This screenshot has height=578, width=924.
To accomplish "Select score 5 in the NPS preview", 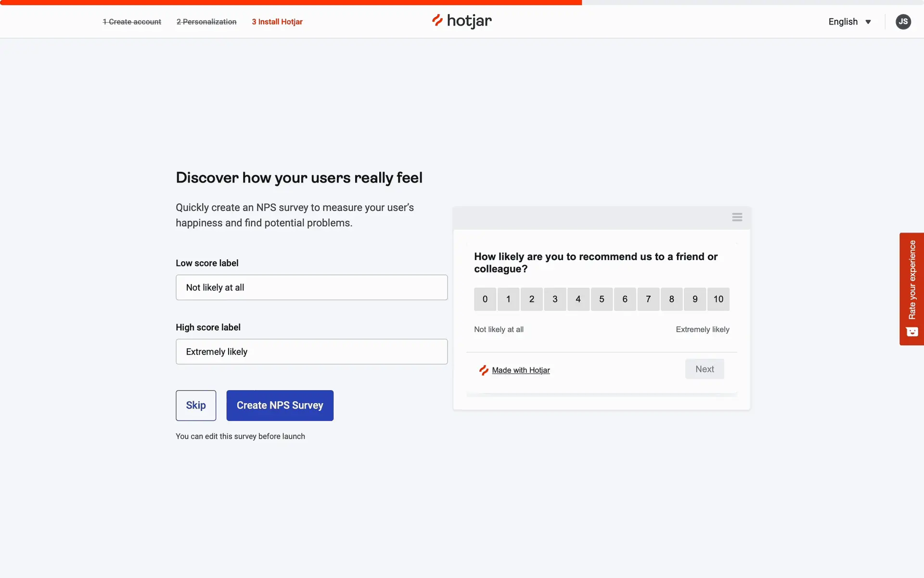I will point(602,299).
